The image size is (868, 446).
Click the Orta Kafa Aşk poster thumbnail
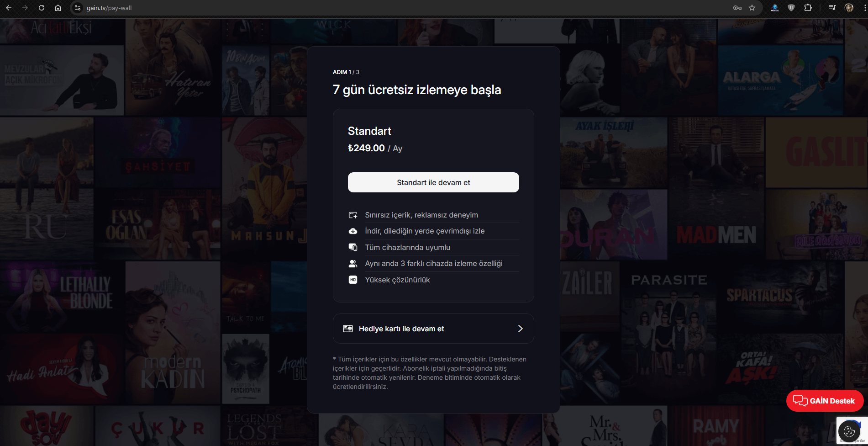point(781,369)
